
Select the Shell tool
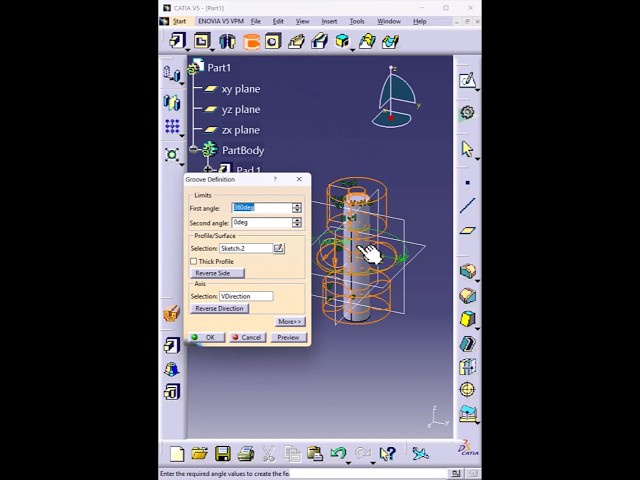(x=468, y=343)
